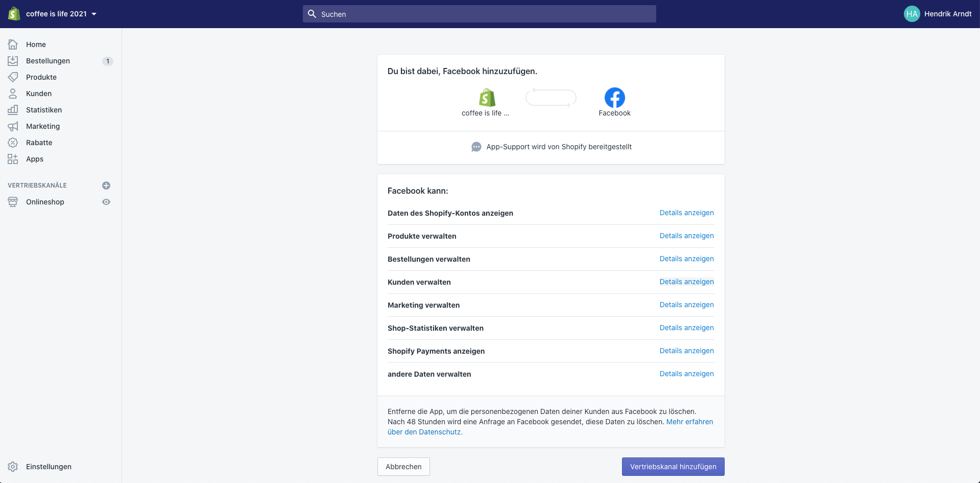The width and height of the screenshot is (980, 483).
Task: Click the Marketing megaphone icon
Action: (12, 126)
